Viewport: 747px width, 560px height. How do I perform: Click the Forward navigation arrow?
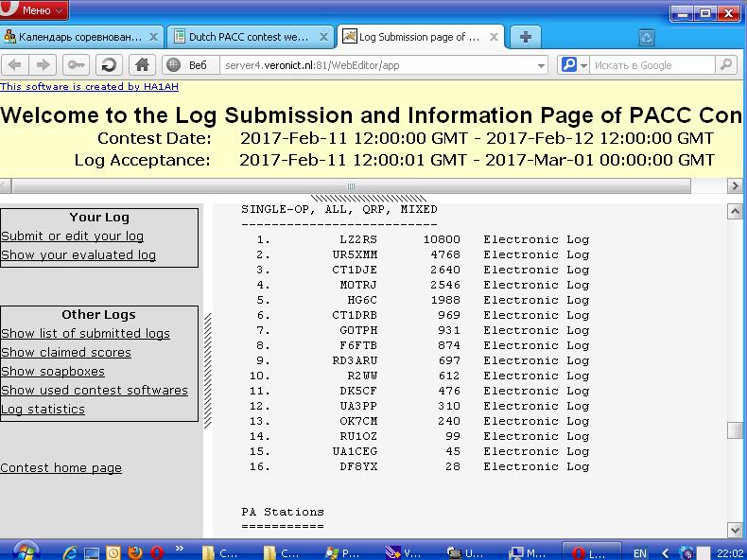click(x=43, y=65)
